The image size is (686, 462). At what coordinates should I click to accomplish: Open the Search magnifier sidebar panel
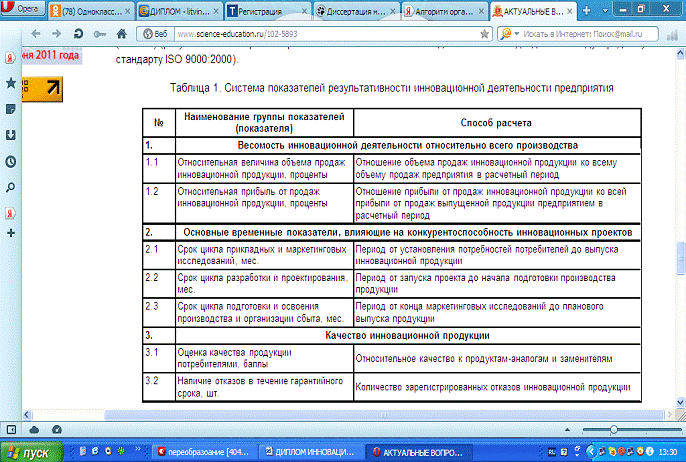(x=10, y=188)
